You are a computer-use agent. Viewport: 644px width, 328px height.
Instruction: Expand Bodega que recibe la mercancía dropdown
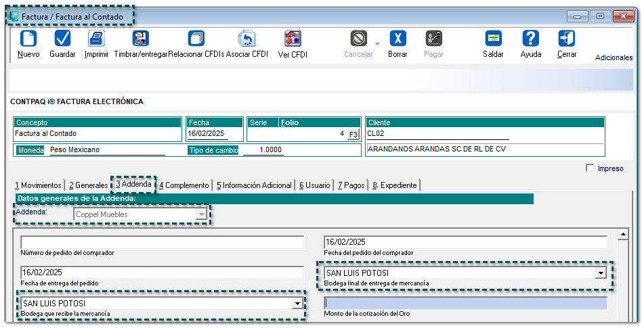coord(297,304)
